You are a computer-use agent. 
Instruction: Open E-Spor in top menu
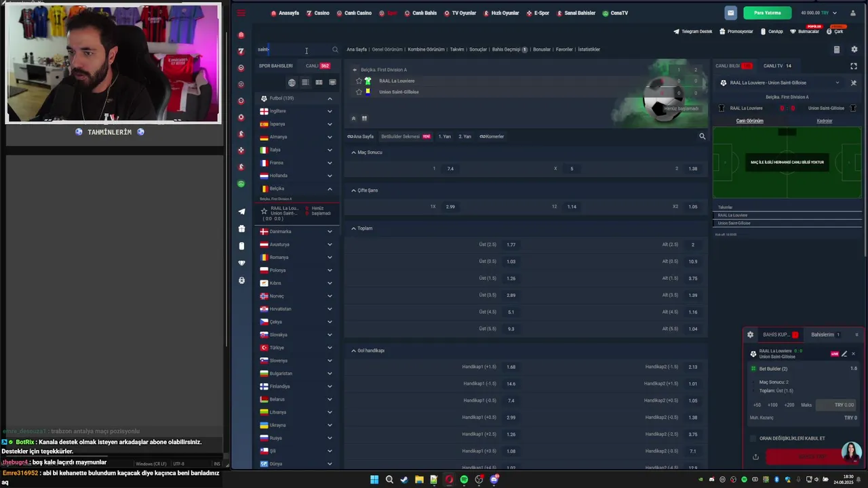[538, 13]
